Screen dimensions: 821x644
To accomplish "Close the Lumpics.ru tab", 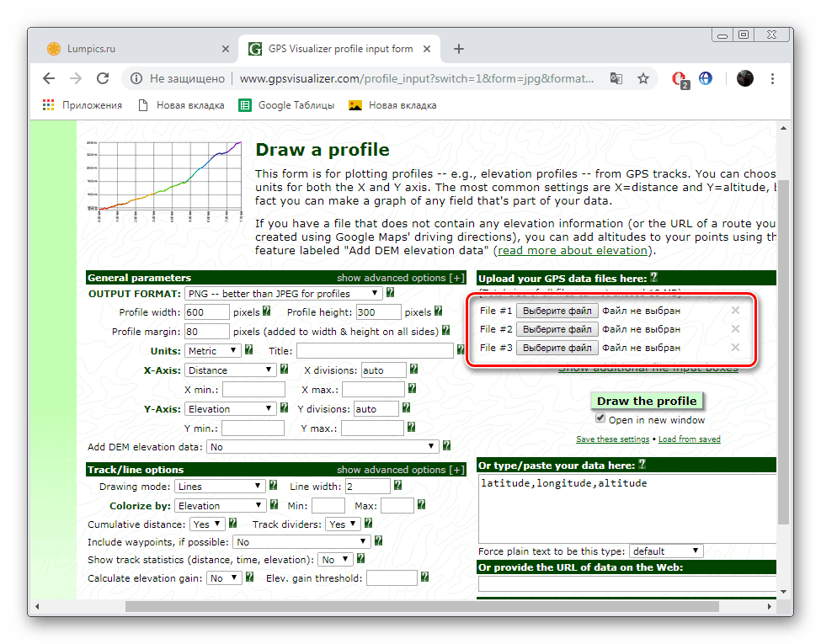I will [x=226, y=49].
